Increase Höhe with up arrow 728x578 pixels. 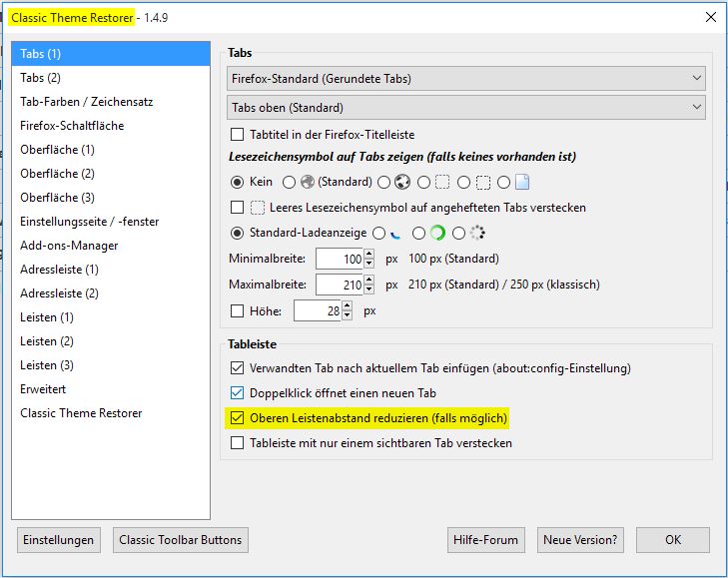click(x=348, y=305)
